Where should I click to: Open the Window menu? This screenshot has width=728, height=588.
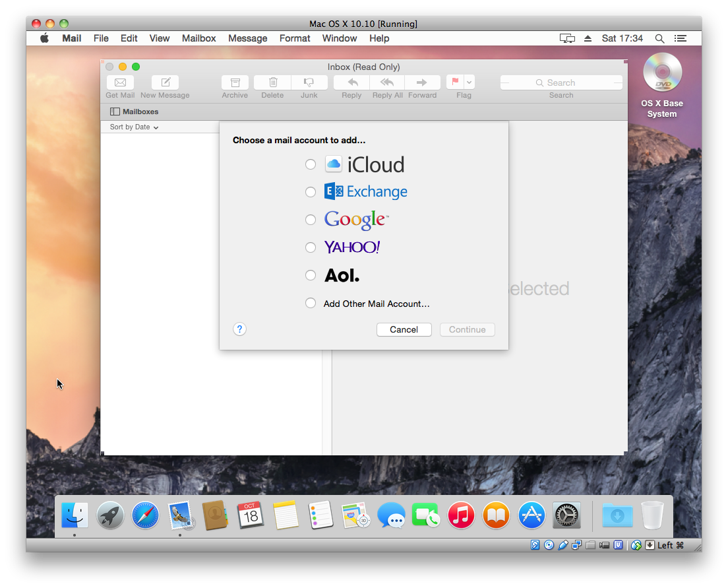(x=340, y=38)
